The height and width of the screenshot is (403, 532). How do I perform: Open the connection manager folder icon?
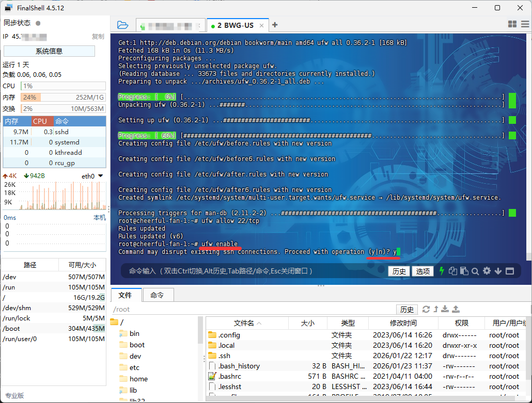[x=122, y=25]
